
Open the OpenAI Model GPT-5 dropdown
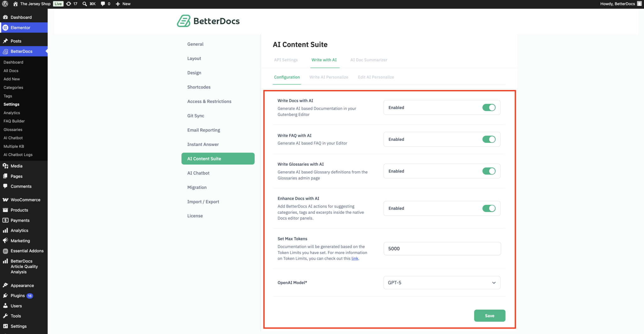click(x=442, y=282)
